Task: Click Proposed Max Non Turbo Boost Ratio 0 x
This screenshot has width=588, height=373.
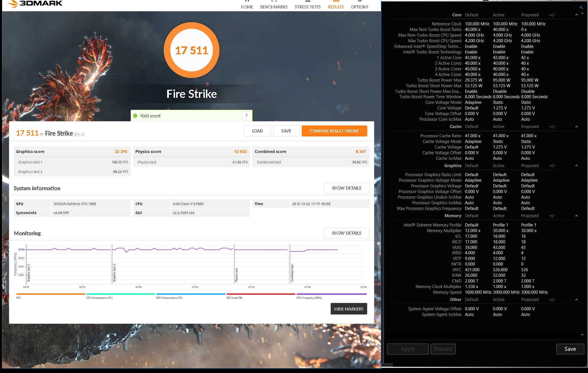Action: [x=524, y=30]
